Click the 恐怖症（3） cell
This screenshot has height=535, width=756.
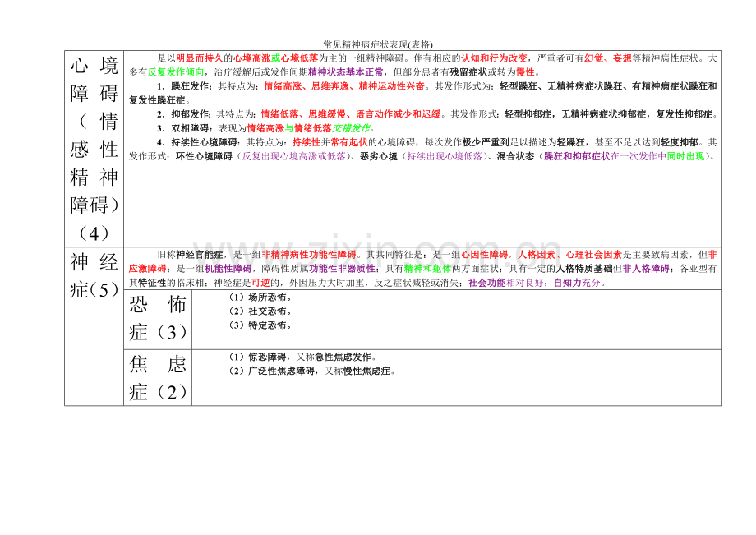(x=158, y=320)
